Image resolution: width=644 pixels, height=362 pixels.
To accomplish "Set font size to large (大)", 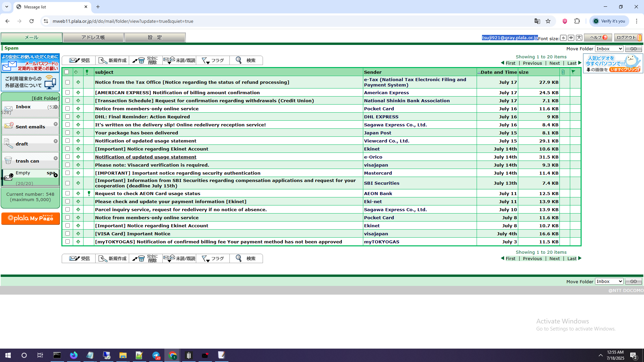I will pyautogui.click(x=579, y=38).
